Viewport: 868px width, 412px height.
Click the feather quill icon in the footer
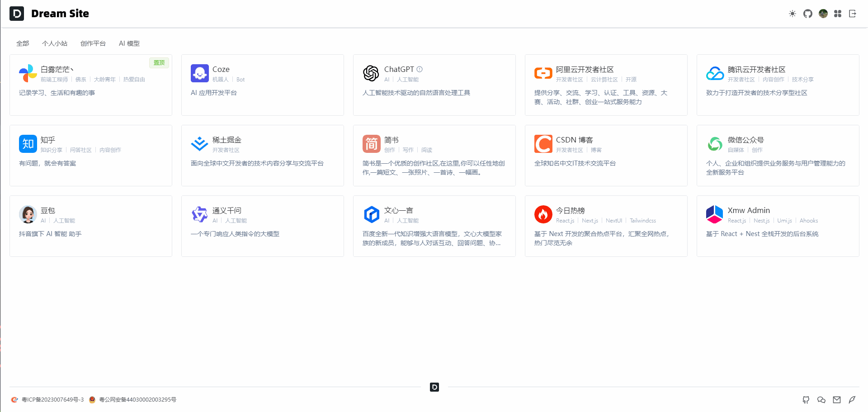tap(852, 400)
